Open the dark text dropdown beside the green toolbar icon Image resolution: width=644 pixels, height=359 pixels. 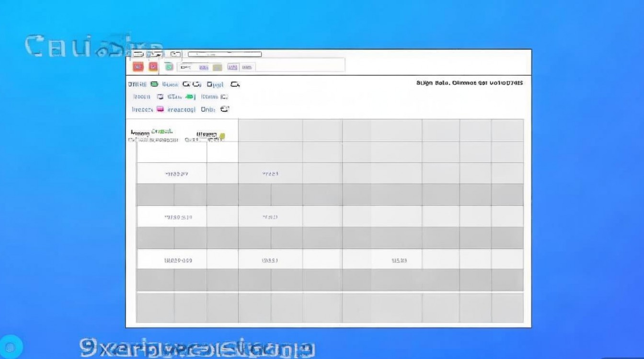click(184, 67)
